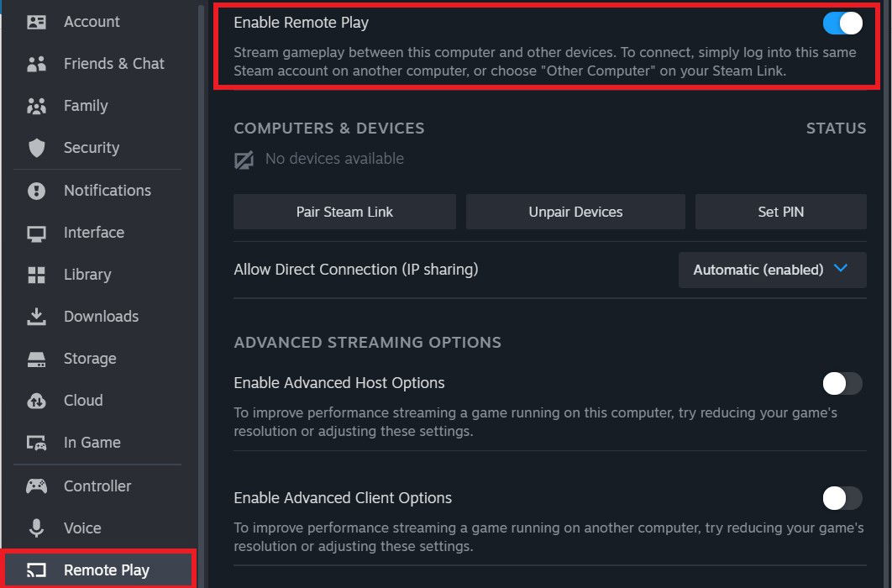Open the In Game settings tab
The height and width of the screenshot is (588, 892).
pyautogui.click(x=92, y=443)
